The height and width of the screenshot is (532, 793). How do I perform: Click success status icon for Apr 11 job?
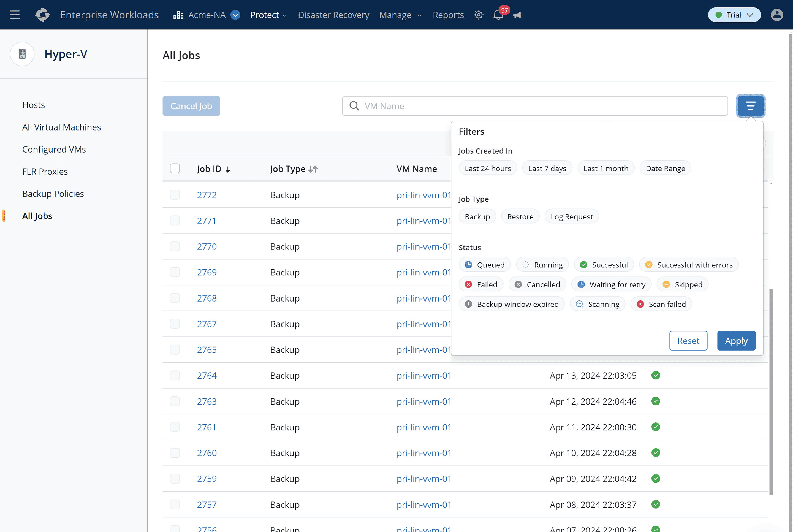click(656, 427)
